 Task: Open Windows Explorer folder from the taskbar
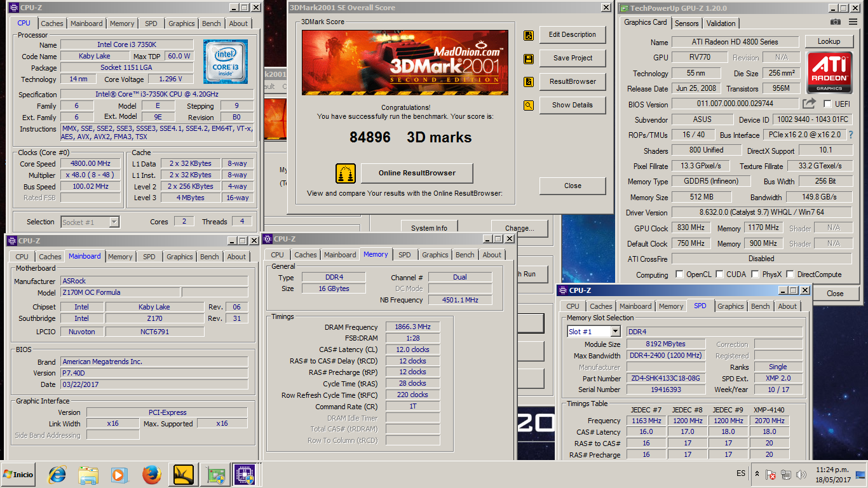88,475
